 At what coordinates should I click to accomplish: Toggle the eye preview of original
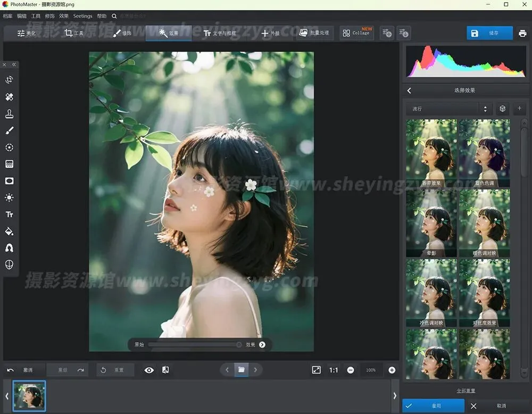point(149,370)
